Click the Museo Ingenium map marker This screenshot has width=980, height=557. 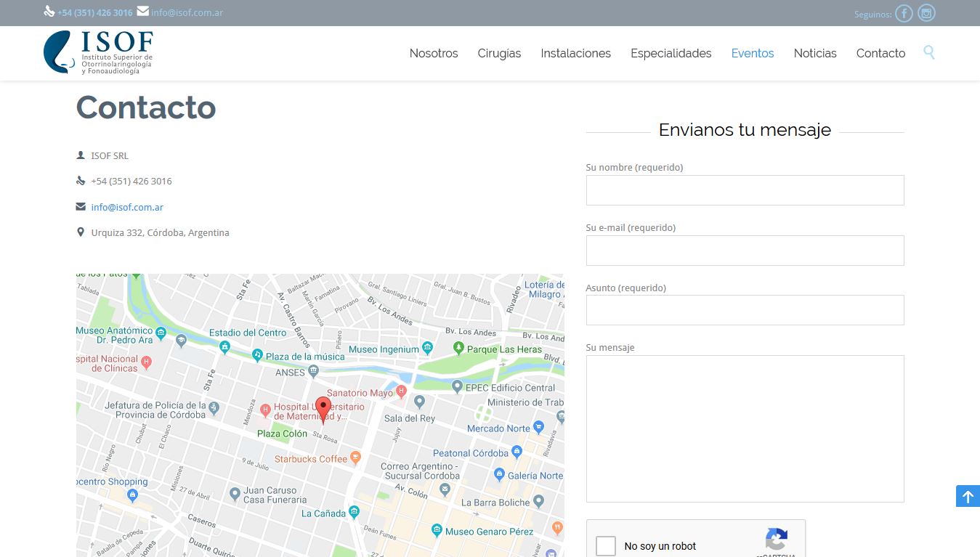(x=428, y=349)
